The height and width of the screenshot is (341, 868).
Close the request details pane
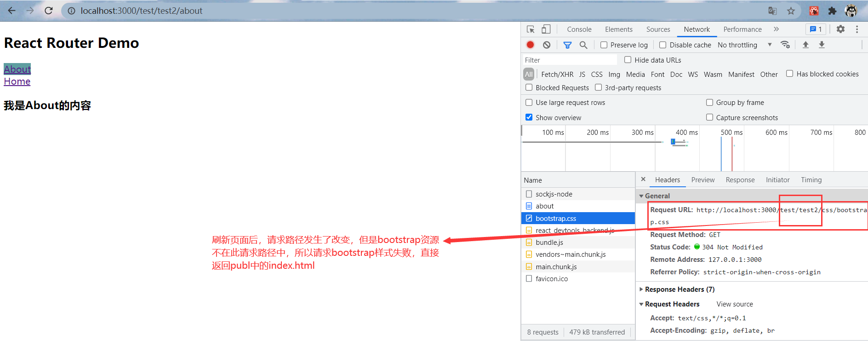[x=643, y=179]
